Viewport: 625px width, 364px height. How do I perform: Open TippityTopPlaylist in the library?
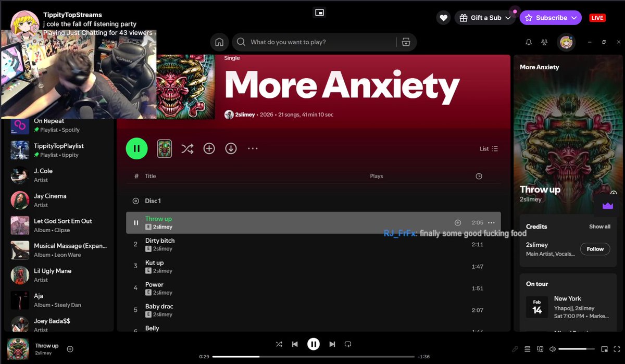(x=59, y=150)
